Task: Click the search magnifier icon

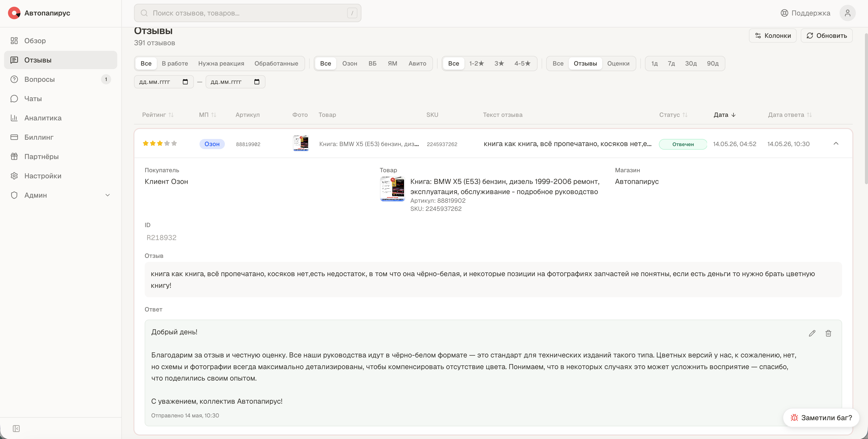Action: pos(144,13)
